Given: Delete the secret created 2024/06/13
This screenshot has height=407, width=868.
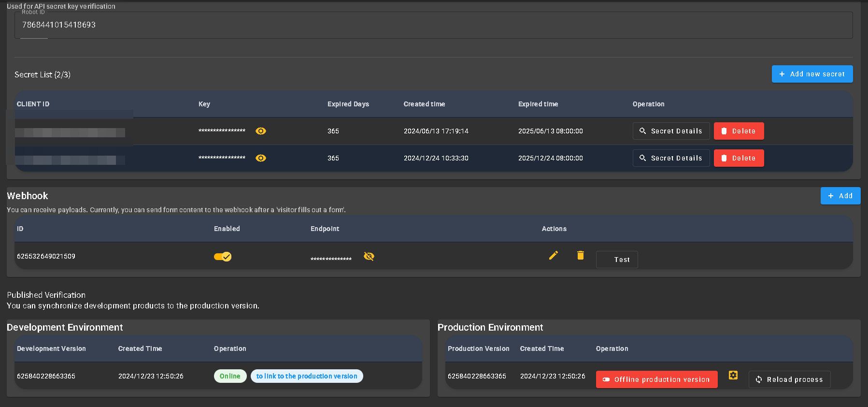Looking at the screenshot, I should click(x=739, y=131).
